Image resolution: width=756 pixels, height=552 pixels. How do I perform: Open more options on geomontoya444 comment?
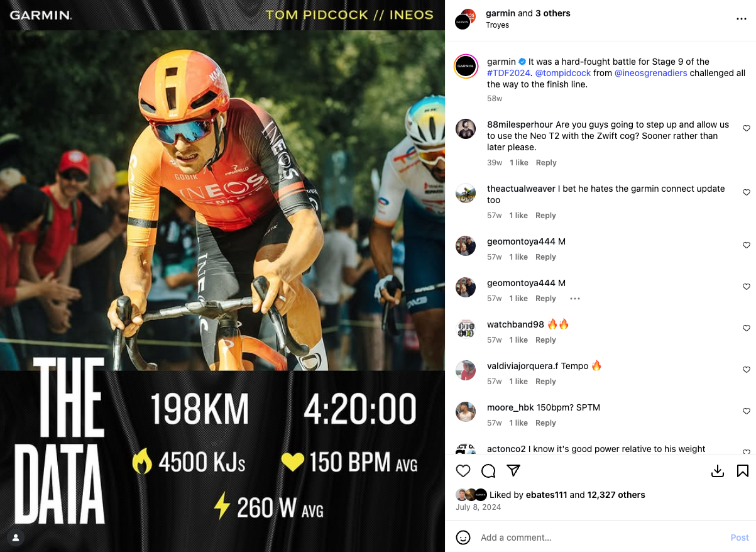pos(575,299)
